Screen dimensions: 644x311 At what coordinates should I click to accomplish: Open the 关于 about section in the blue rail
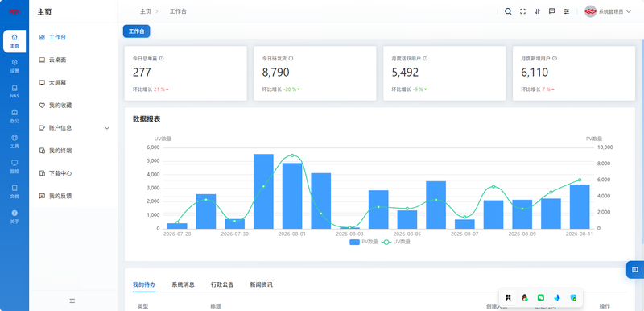(14, 217)
